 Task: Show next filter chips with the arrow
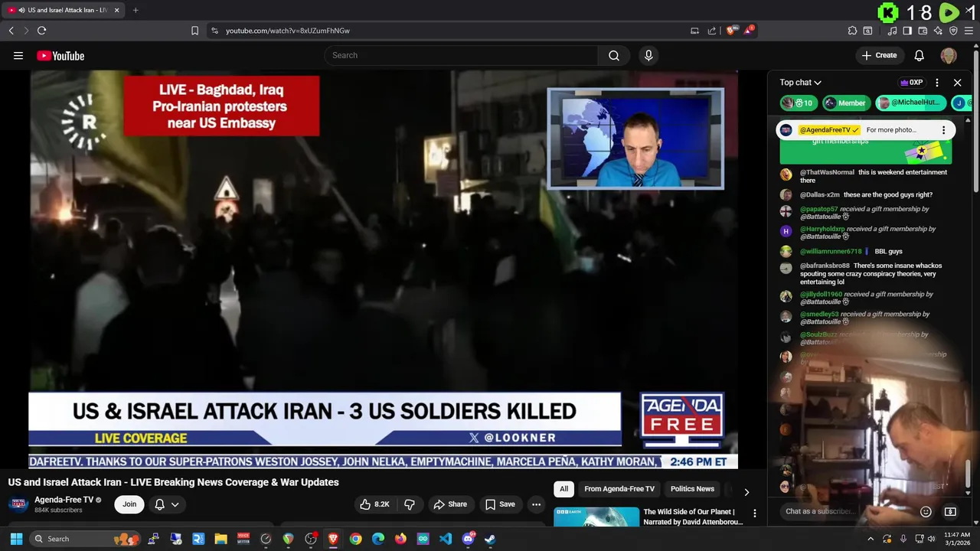746,492
